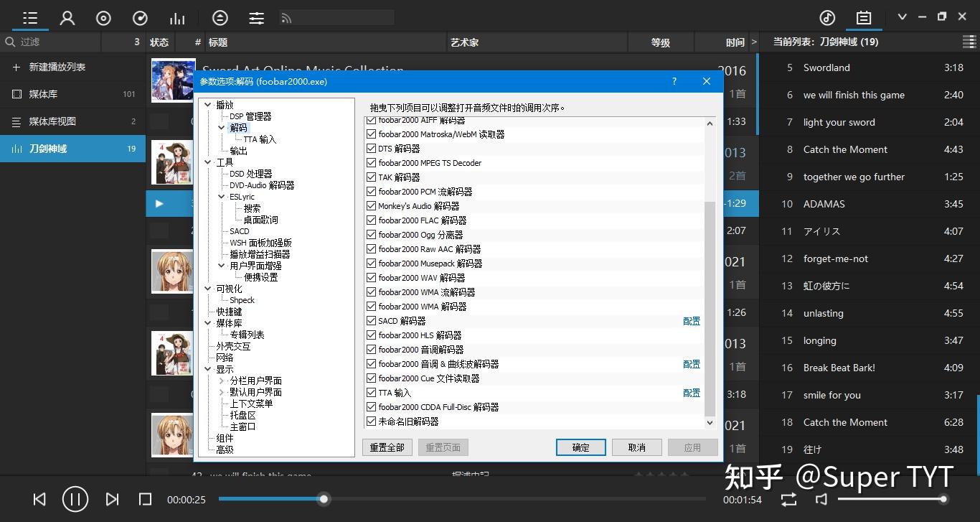Disable the DTS 解码器 checkbox
Viewport: 980px width, 522px height.
click(371, 148)
